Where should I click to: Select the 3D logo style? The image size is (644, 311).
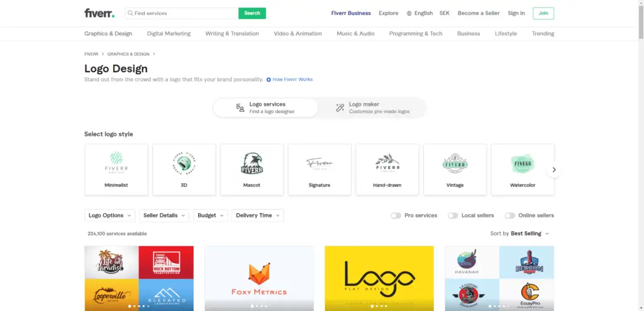point(184,170)
